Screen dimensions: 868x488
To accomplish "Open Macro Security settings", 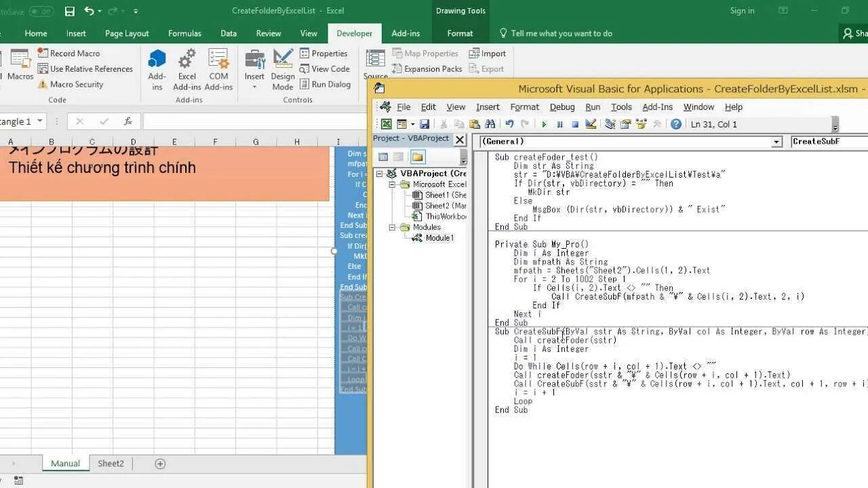I will 71,84.
